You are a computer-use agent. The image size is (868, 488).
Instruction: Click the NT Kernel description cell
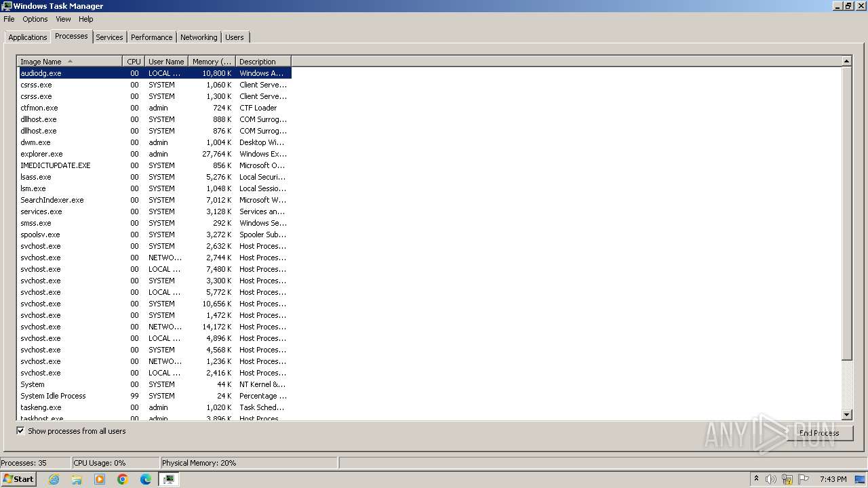pyautogui.click(x=262, y=384)
